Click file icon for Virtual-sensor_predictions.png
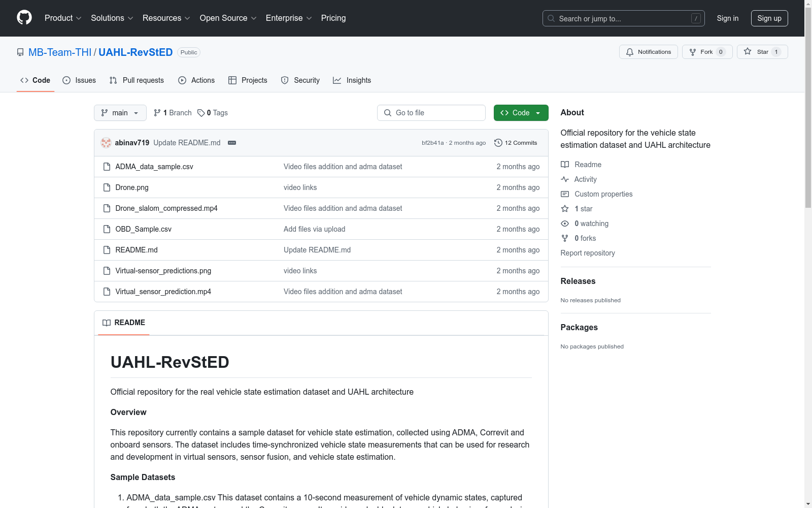Screen dimensions: 812x508 (107, 271)
